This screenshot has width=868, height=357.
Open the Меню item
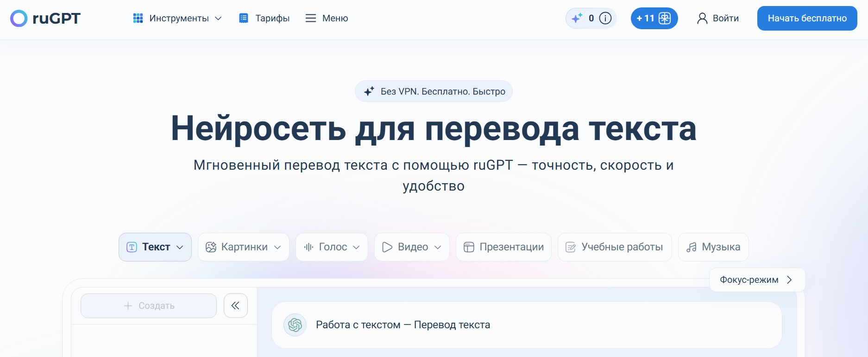[x=335, y=18]
